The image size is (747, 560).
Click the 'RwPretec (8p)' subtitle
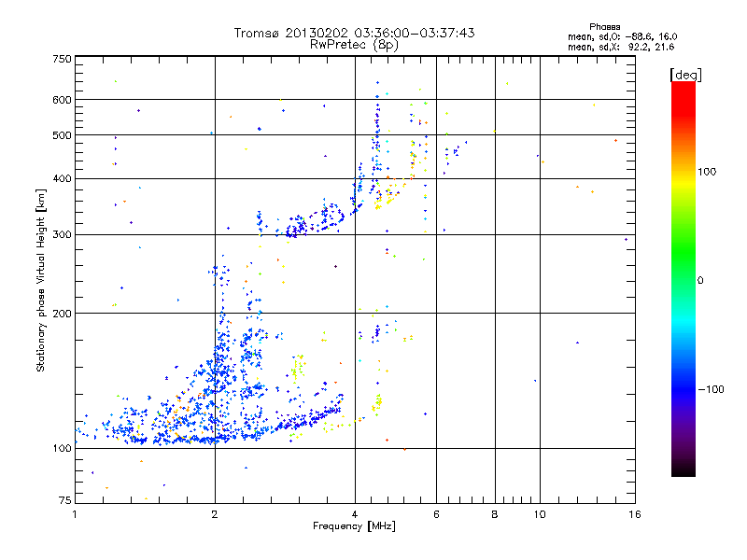354,45
